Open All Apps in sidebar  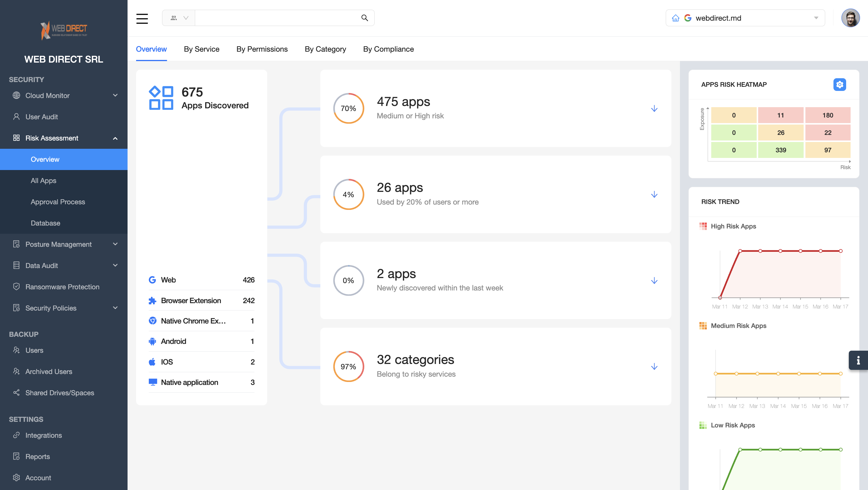pyautogui.click(x=43, y=181)
